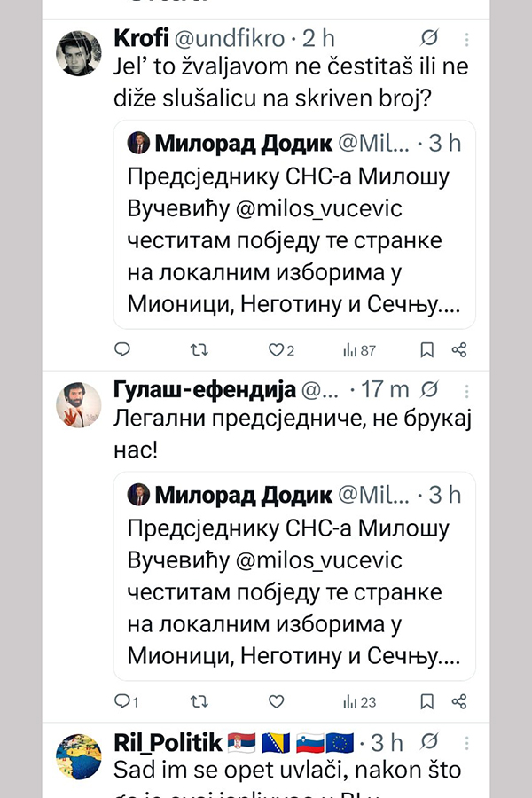The height and width of the screenshot is (798, 532).
Task: Open Grok icon on Ril_Politik's post
Action: click(x=431, y=742)
